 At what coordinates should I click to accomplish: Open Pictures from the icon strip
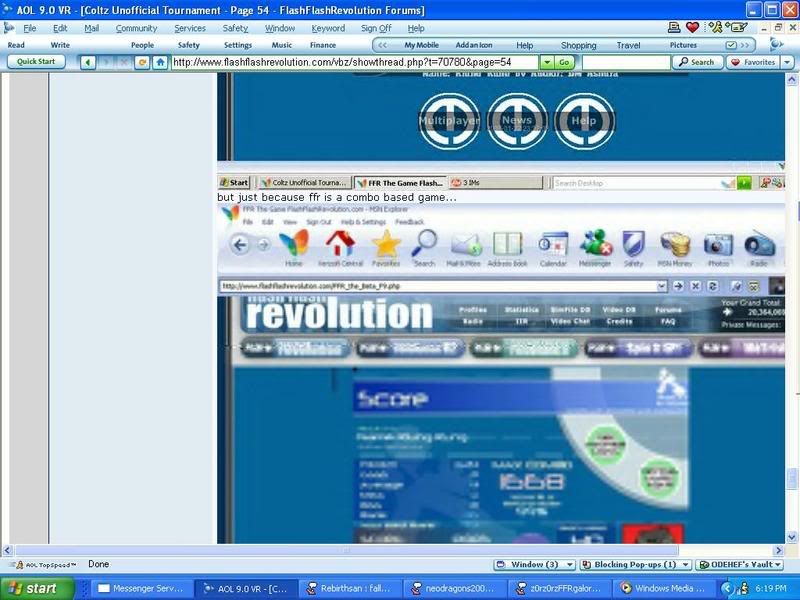pos(683,45)
